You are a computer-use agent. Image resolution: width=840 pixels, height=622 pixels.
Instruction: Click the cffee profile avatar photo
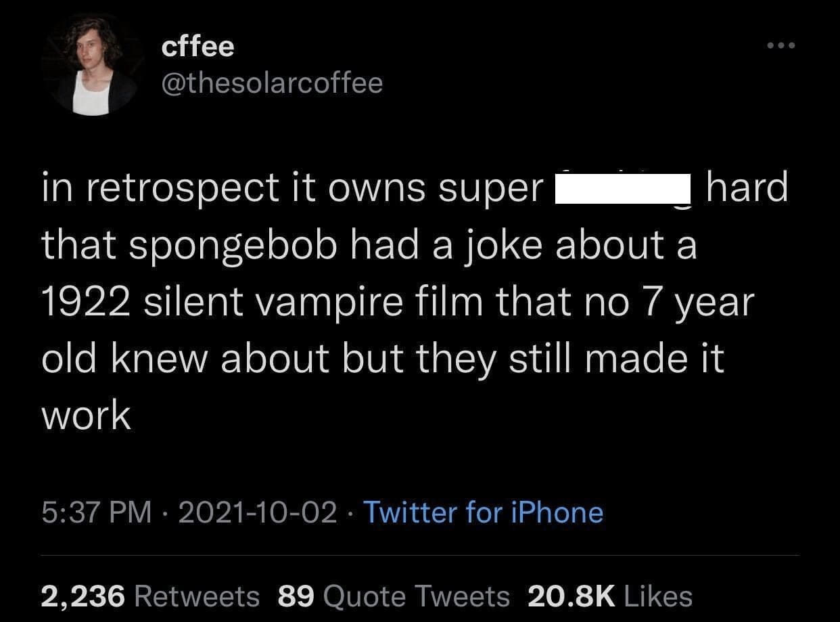93,66
